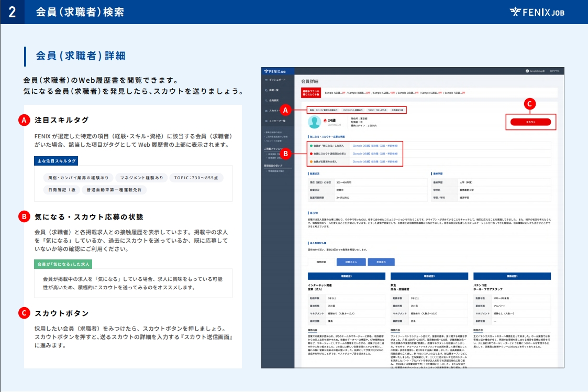
Task: Select the 職務経験 tab
Action: (x=321, y=261)
